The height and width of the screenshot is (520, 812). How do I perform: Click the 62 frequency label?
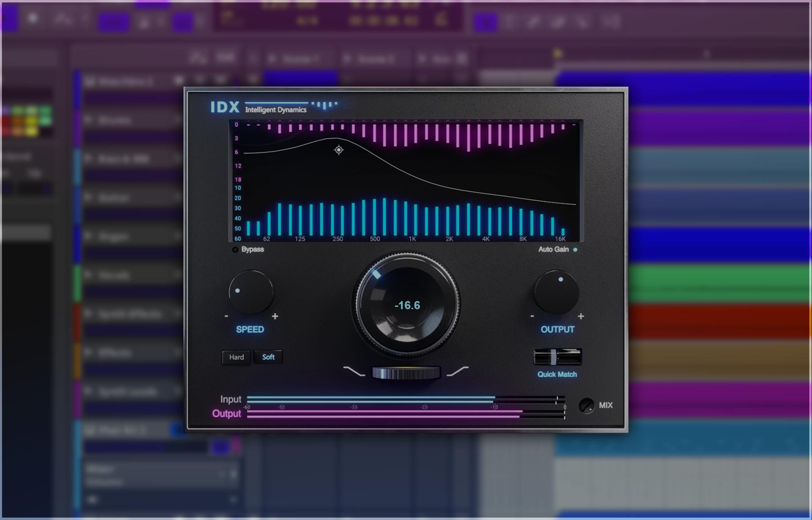(266, 239)
